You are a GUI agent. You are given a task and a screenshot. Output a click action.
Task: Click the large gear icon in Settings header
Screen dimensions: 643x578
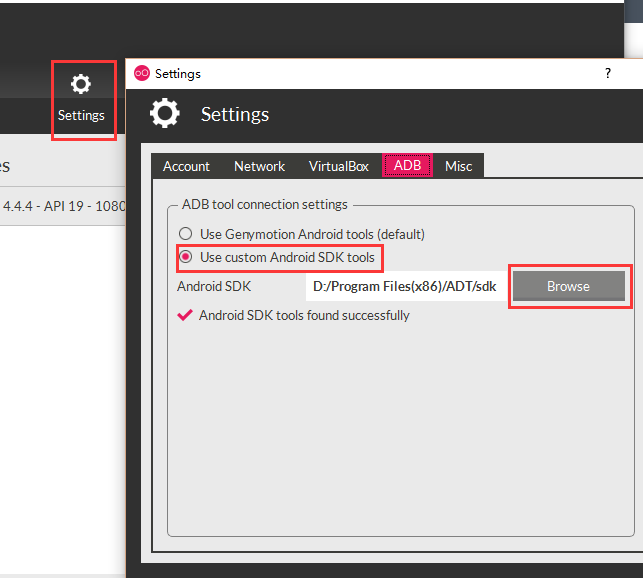164,113
